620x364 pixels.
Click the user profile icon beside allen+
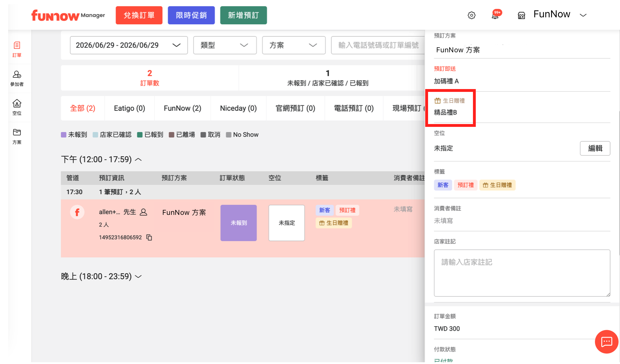coord(144,212)
